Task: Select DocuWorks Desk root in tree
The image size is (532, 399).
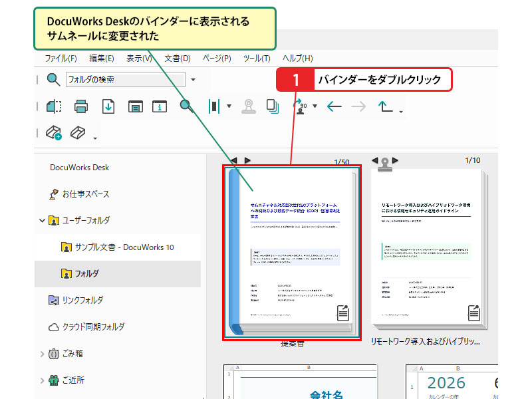Action: pos(79,168)
